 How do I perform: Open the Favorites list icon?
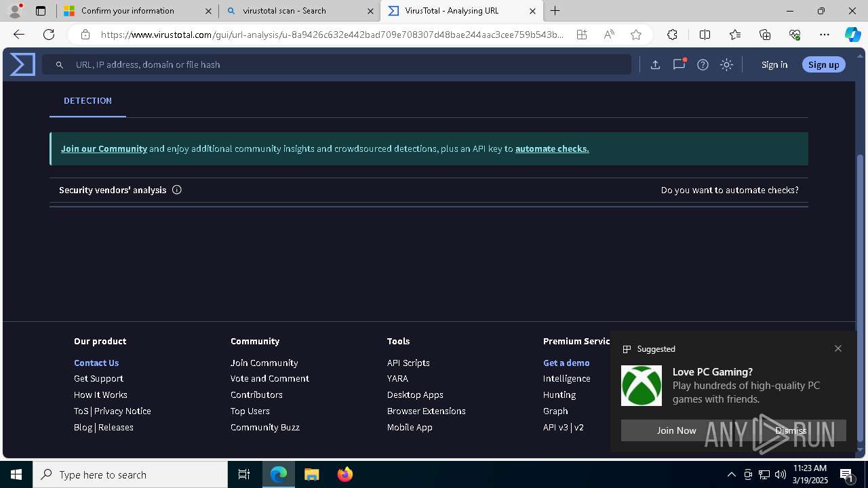coord(735,35)
